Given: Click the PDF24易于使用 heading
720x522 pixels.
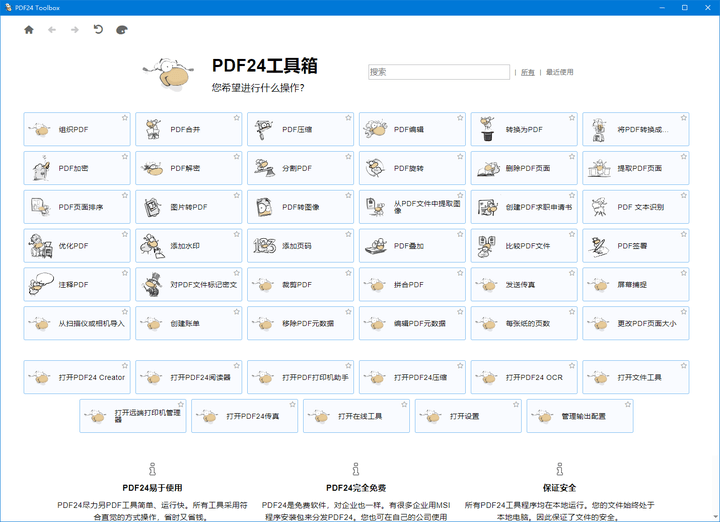Looking at the screenshot, I should pyautogui.click(x=152, y=488).
